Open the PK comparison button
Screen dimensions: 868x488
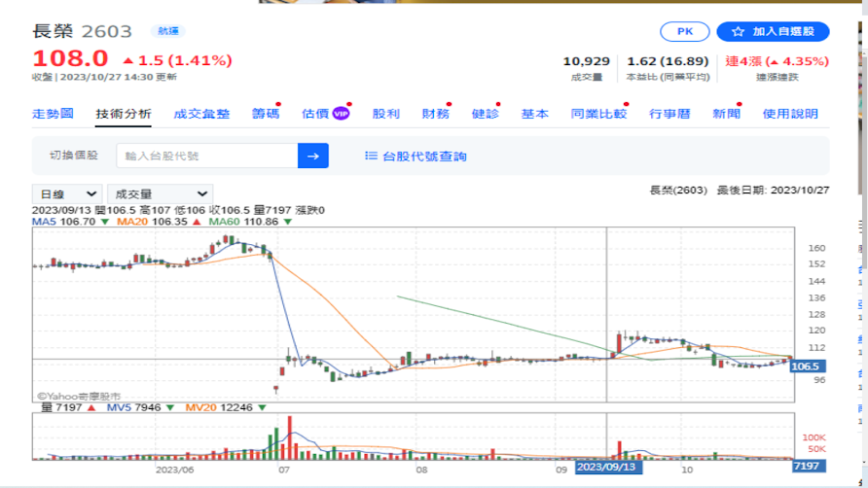(685, 31)
